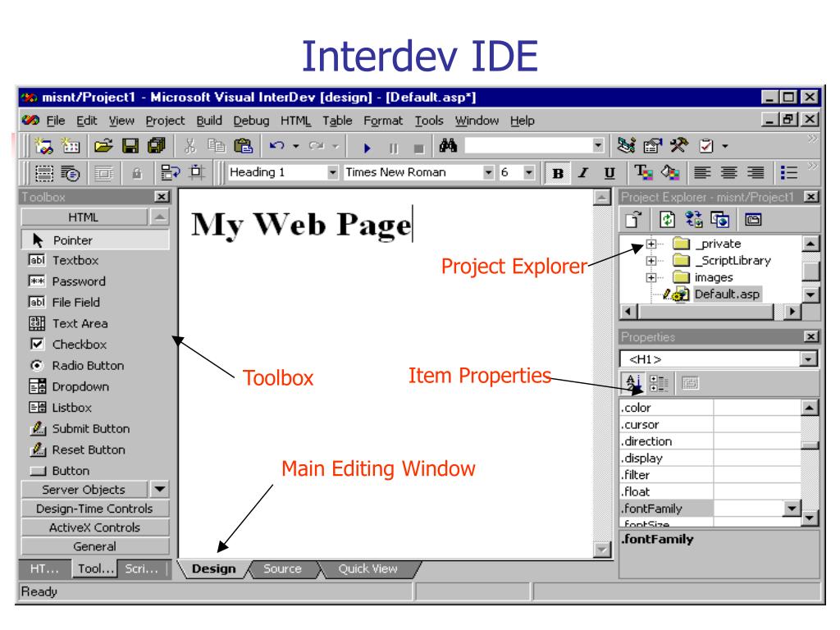This screenshot has width=840, height=630.
Task: Undo the last action
Action: (277, 145)
